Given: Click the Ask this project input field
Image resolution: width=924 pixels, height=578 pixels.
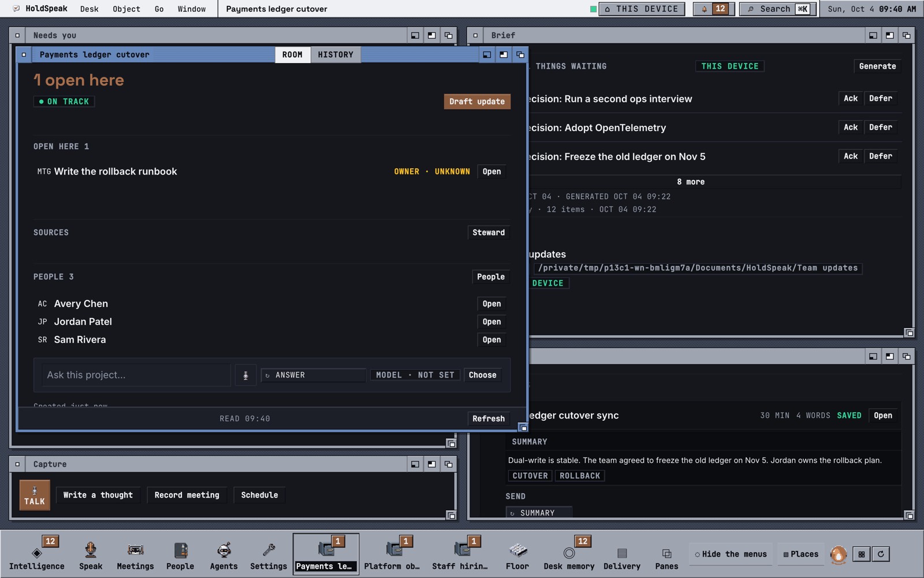Looking at the screenshot, I should tap(136, 375).
